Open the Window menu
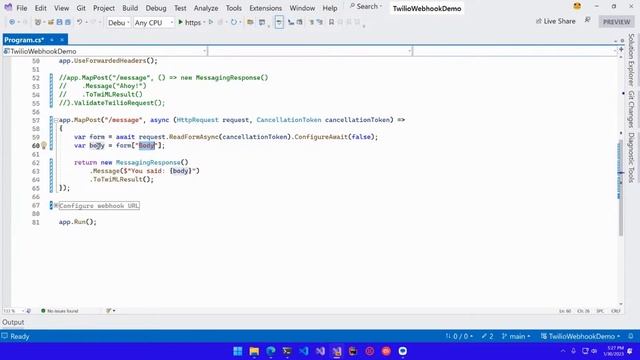 pos(302,8)
